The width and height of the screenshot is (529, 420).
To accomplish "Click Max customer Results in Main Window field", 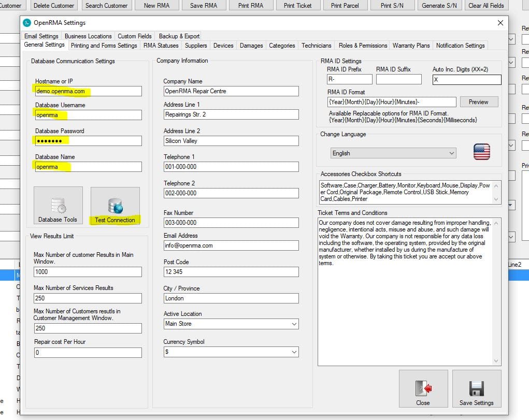I will point(88,272).
